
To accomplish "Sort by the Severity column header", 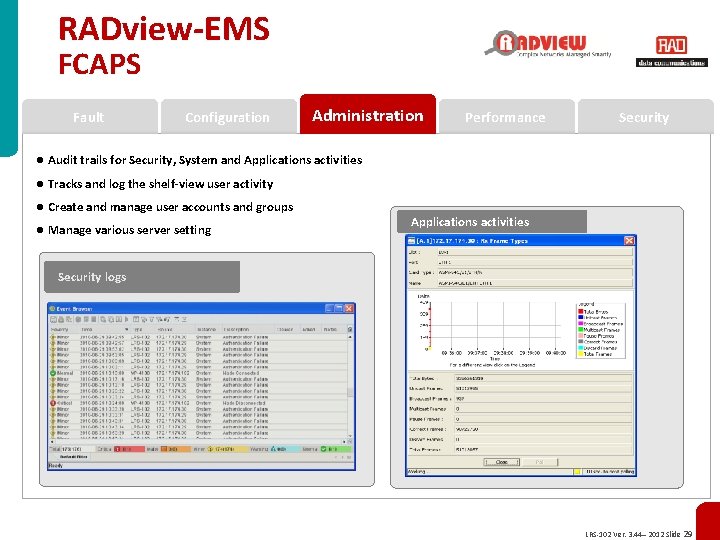I will [60, 330].
